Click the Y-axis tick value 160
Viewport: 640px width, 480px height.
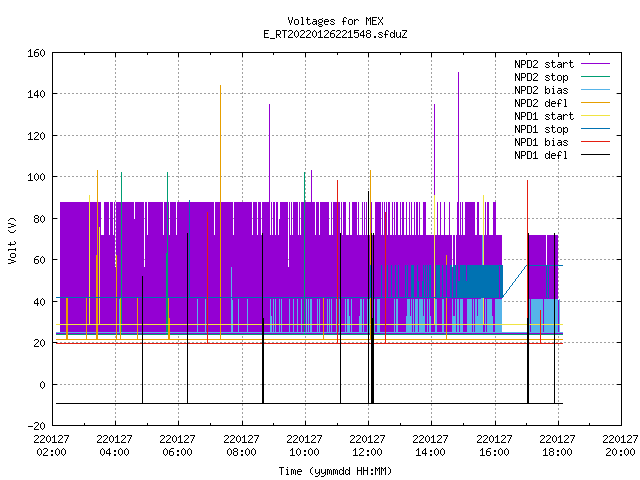(x=36, y=53)
